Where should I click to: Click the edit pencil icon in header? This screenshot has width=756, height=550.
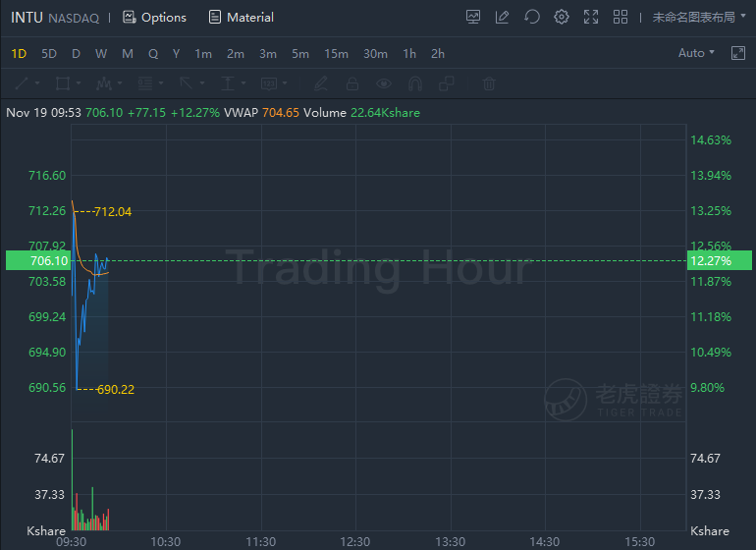502,18
